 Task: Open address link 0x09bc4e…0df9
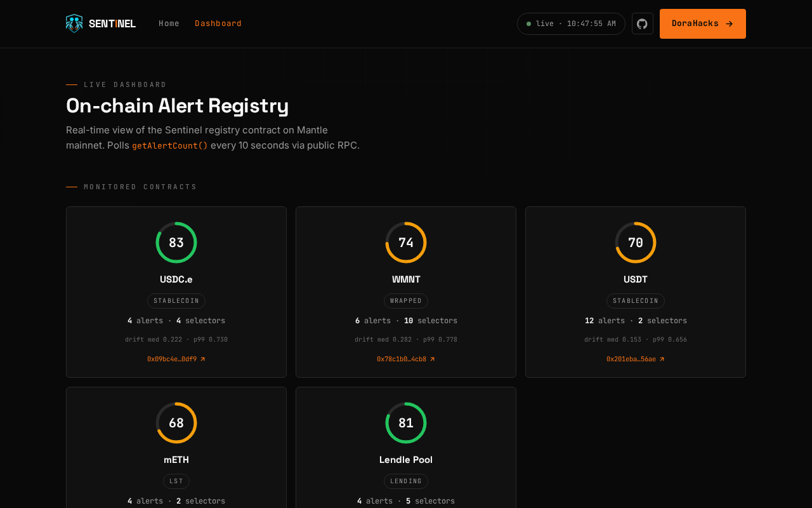point(176,359)
